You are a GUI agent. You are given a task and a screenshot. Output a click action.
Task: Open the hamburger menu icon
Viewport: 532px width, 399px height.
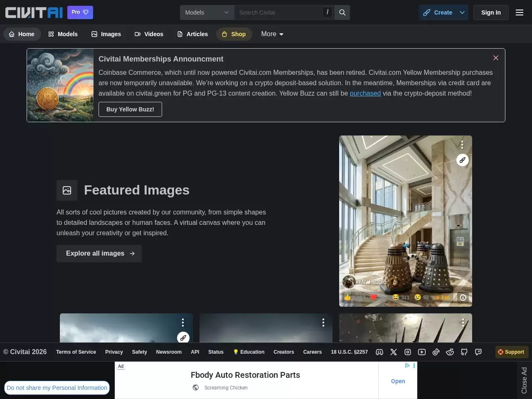point(519,12)
